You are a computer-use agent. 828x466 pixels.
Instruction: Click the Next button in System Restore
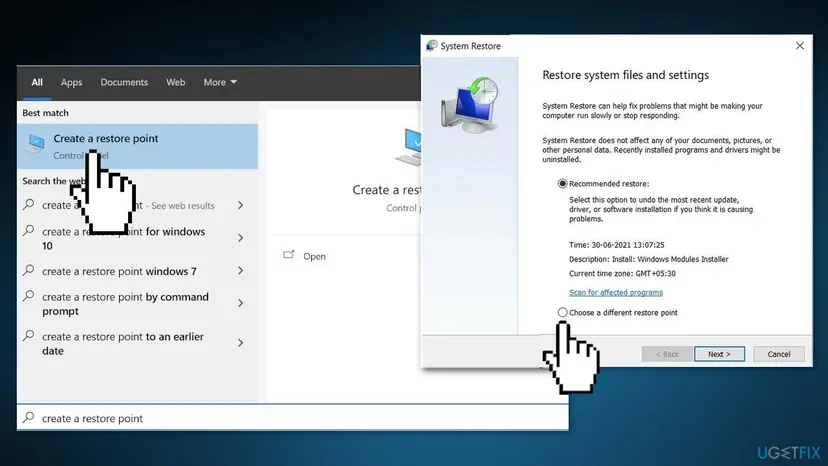pyautogui.click(x=719, y=354)
